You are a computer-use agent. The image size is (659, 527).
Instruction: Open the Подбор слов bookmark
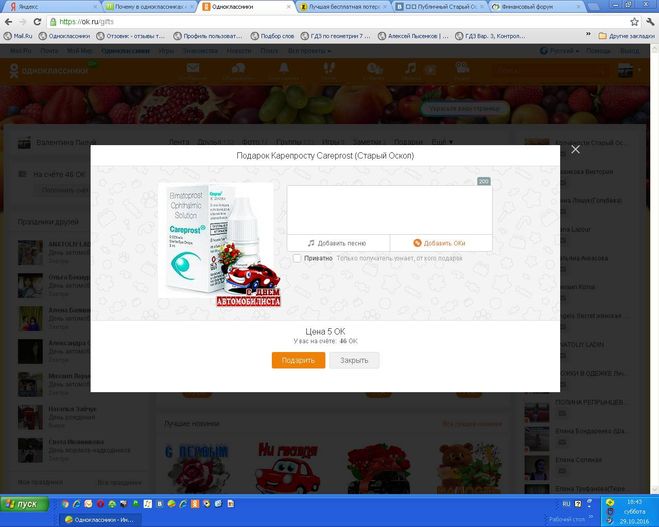tap(272, 36)
